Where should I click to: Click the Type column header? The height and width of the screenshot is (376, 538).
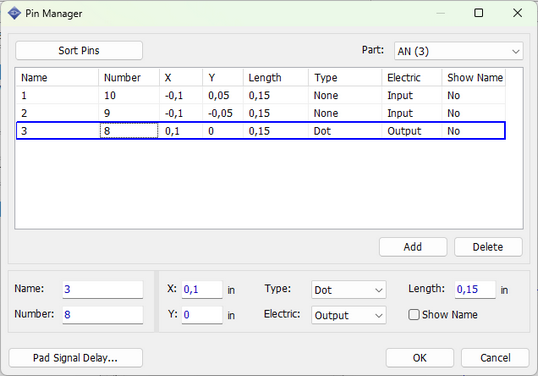(x=345, y=78)
